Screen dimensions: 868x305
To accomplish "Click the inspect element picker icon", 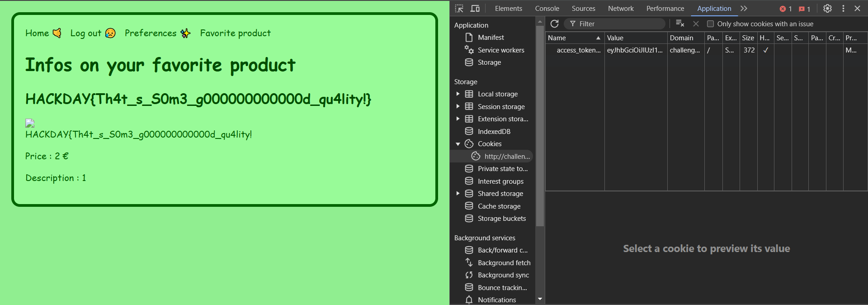I will coord(459,9).
